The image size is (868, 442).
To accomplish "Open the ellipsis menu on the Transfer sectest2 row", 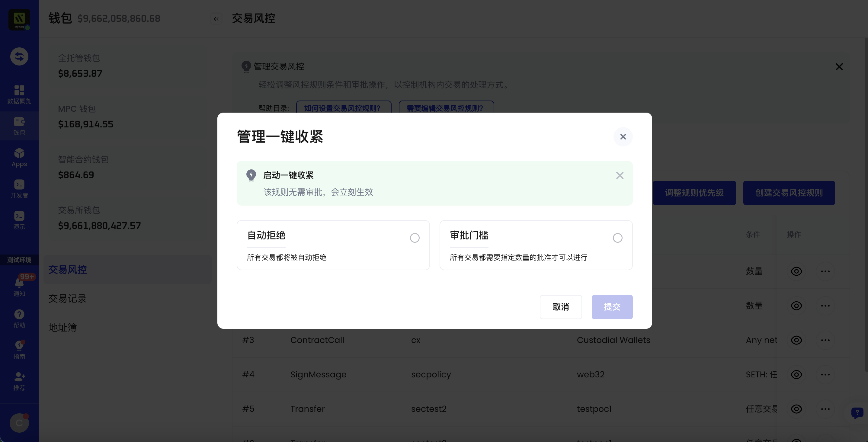I will [826, 409].
